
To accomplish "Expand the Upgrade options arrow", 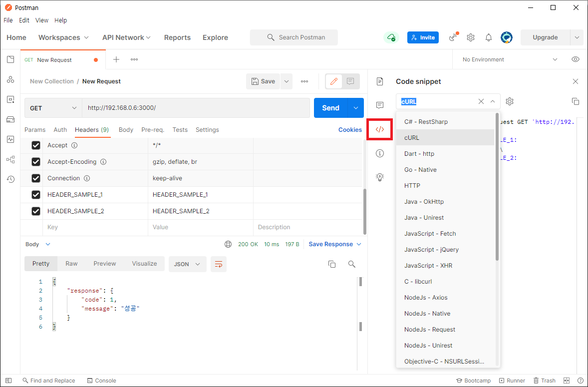I will tap(577, 37).
